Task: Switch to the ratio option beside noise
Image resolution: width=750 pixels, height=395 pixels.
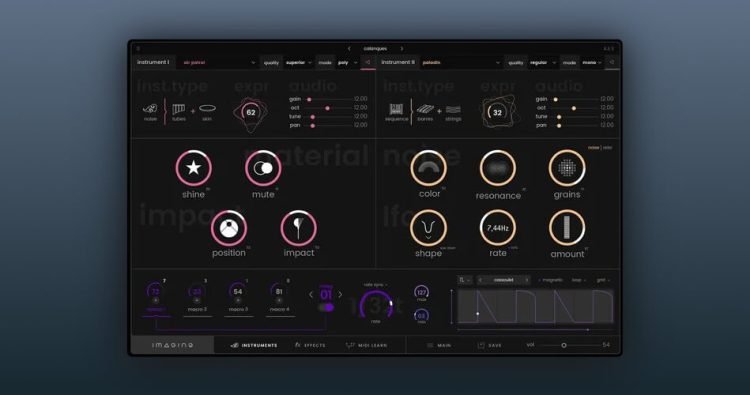Action: point(607,148)
